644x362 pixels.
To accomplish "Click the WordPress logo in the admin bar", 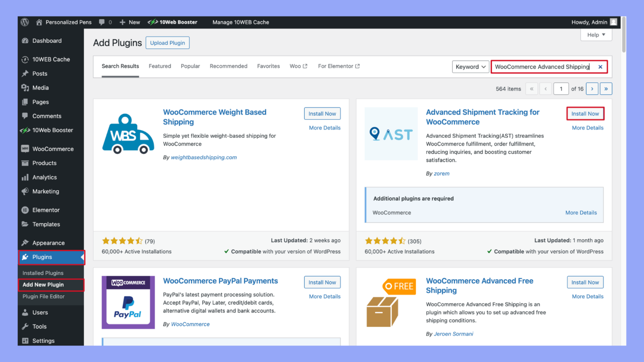I will tap(24, 22).
